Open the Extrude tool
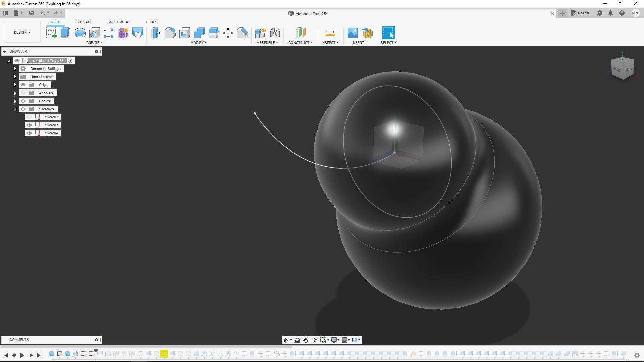This screenshot has height=362, width=644. [65, 33]
